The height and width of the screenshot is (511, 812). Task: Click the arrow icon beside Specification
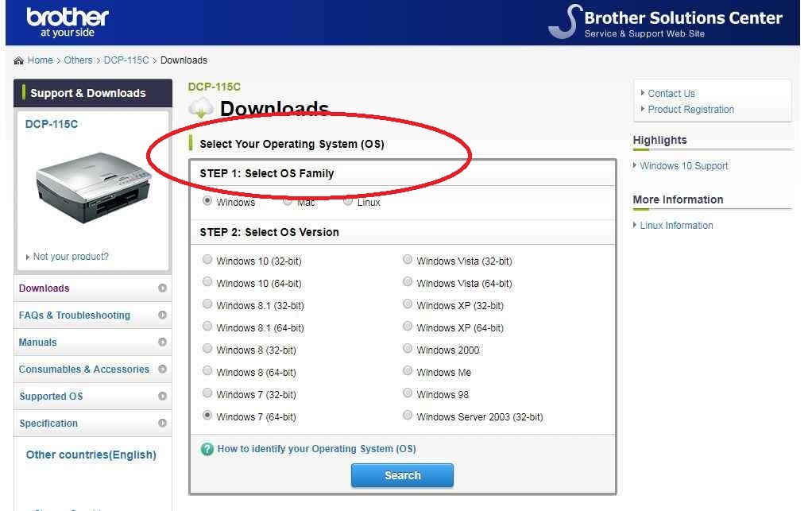coord(162,423)
